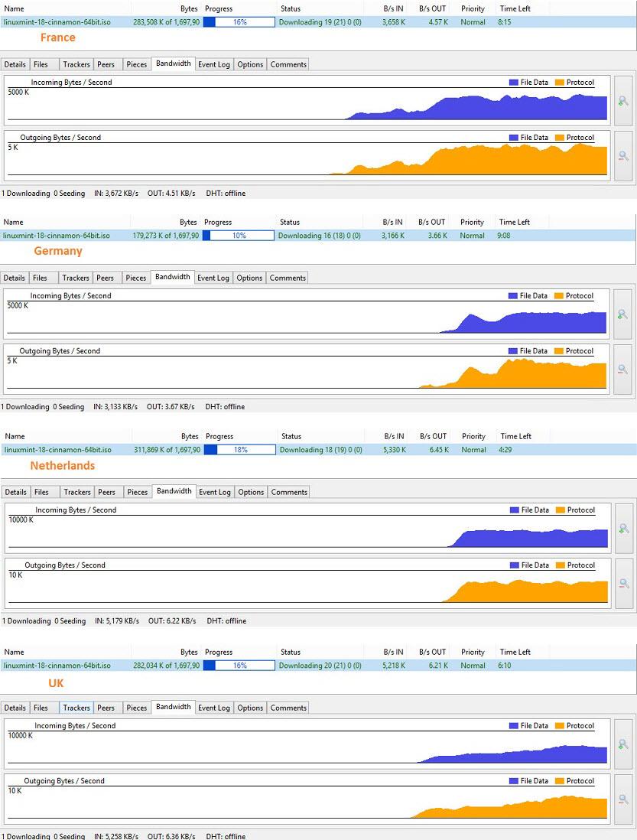Open the Details tab in the France panel
This screenshot has width=637, height=840.
click(x=15, y=64)
